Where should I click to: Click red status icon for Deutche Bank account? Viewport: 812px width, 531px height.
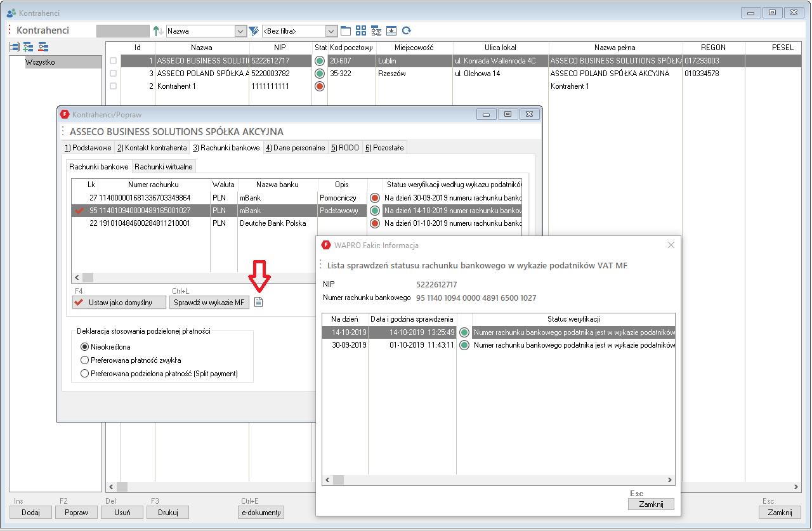[375, 223]
